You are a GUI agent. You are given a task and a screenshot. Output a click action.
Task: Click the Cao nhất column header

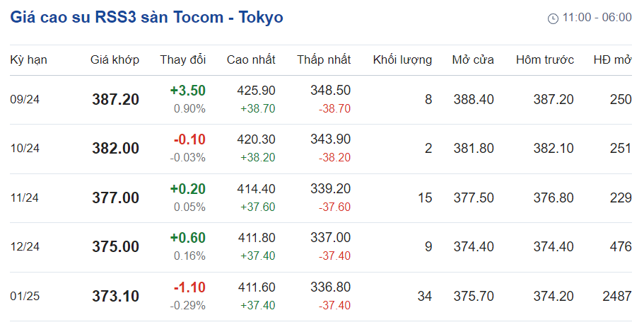[251, 59]
